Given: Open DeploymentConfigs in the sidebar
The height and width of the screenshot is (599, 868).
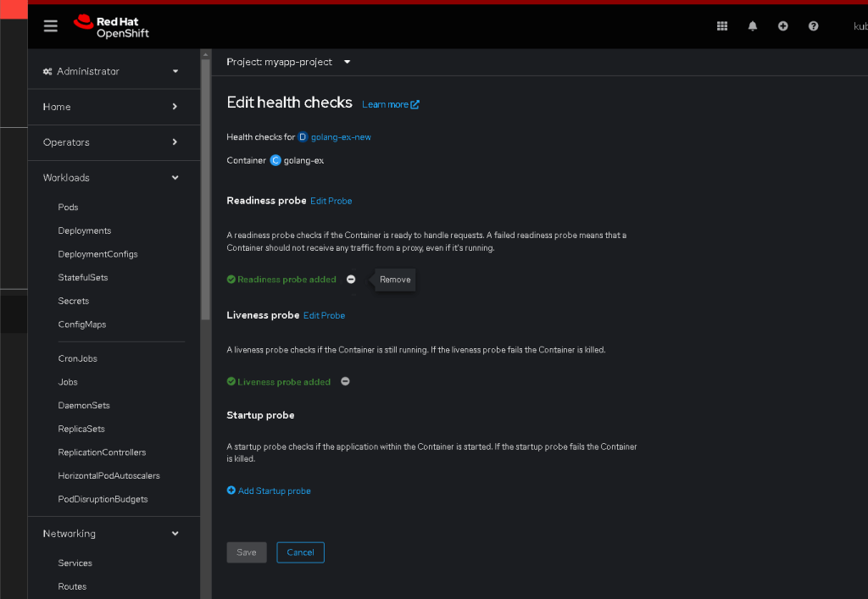Looking at the screenshot, I should (x=98, y=254).
